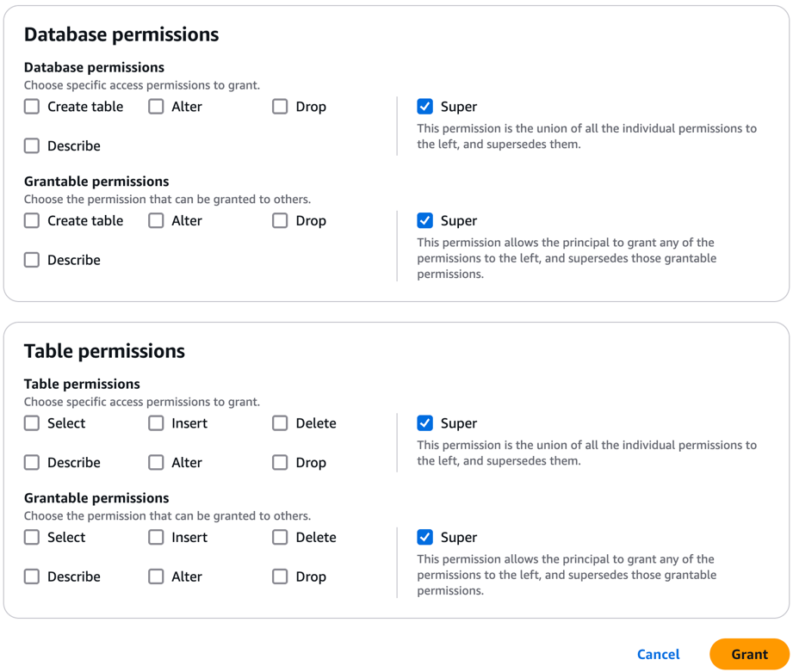Check Select in table Grantable permissions
This screenshot has width=793, height=672.
click(x=32, y=538)
